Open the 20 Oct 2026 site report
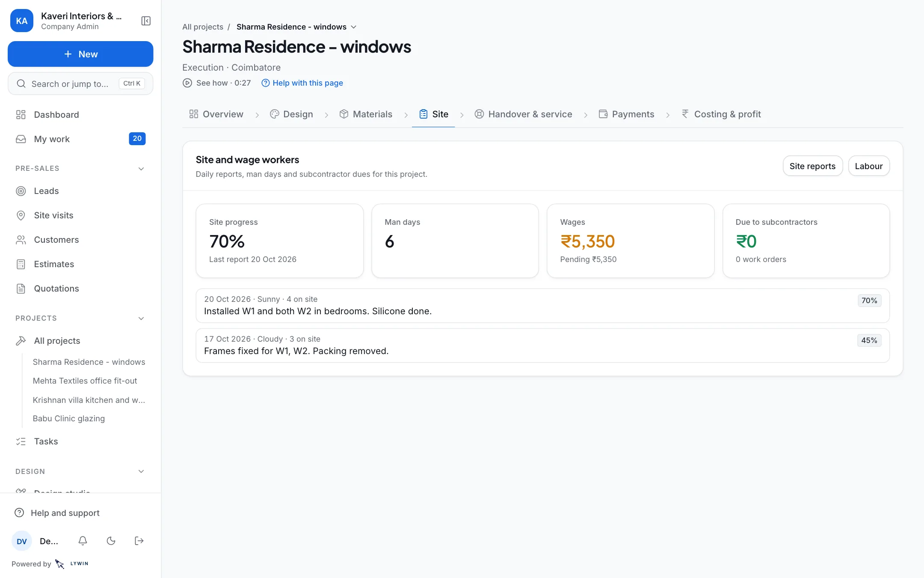 point(542,306)
